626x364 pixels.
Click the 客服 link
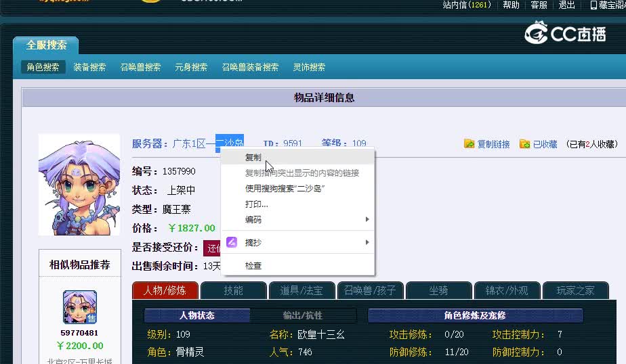click(x=539, y=5)
